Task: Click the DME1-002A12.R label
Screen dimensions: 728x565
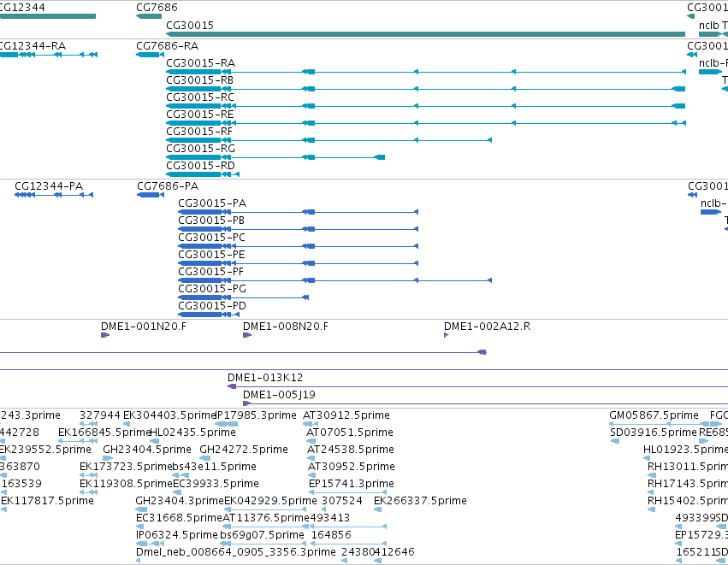Action: tap(487, 327)
